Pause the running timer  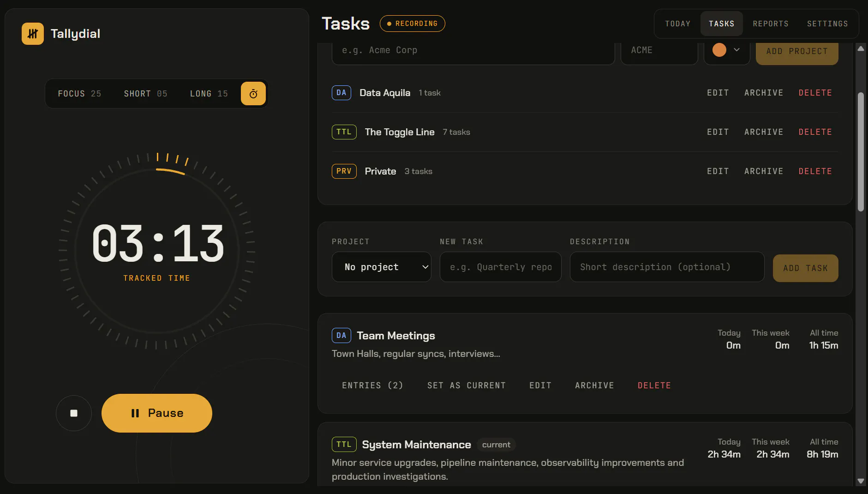click(x=157, y=413)
